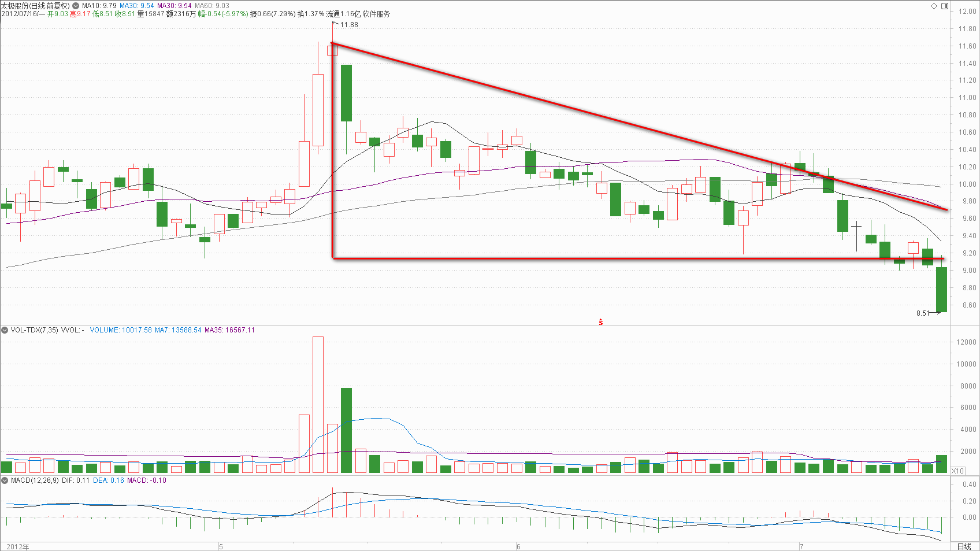Open main chart indicator dropdown beside 太极股份 title

coord(76,6)
